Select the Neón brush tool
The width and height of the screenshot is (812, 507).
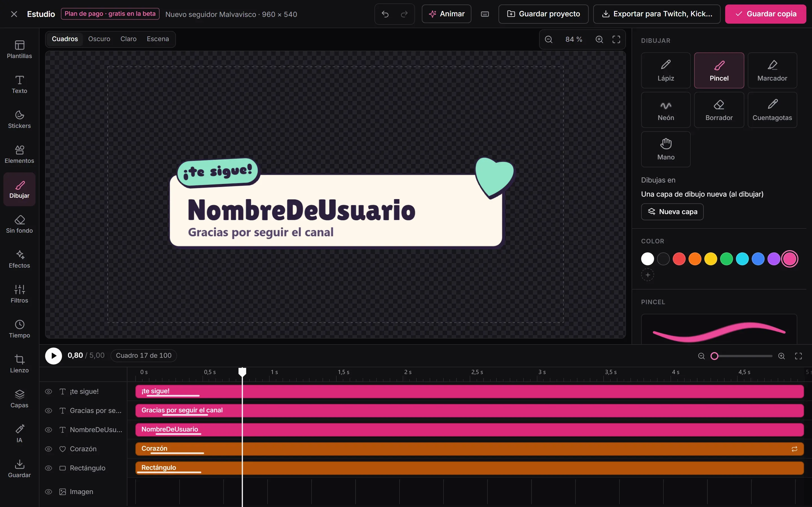tap(666, 110)
